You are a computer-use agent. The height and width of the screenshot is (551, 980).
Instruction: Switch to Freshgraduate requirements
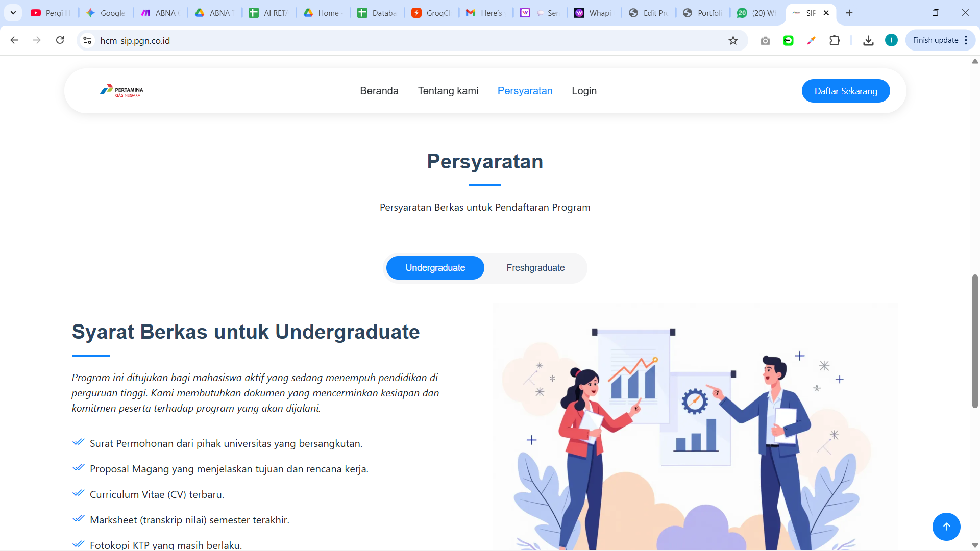(535, 268)
